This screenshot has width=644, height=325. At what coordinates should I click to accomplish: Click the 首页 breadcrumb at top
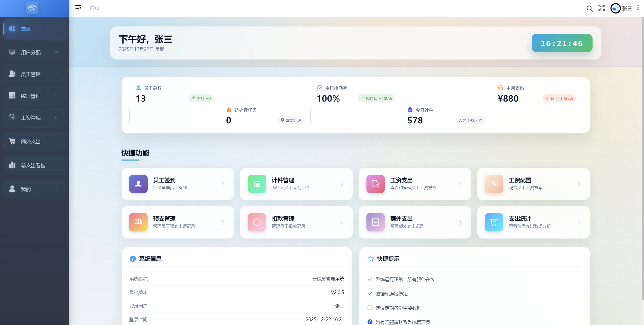tap(94, 8)
